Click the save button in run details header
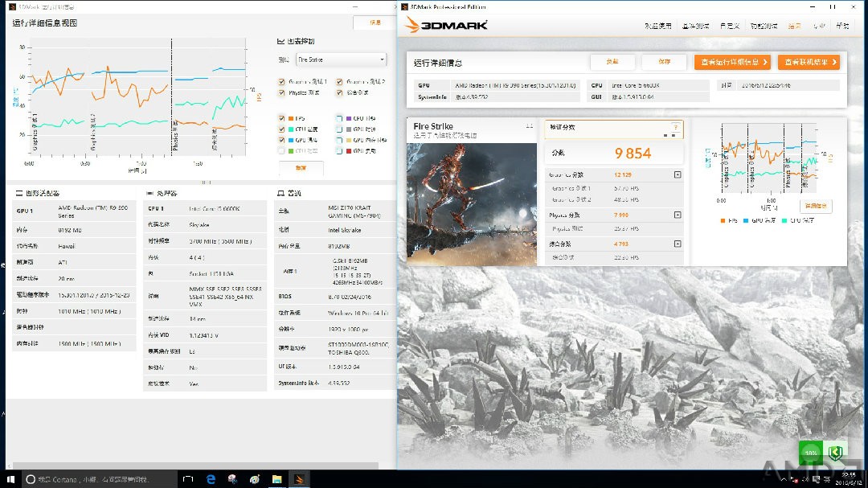The width and height of the screenshot is (868, 488). tap(665, 62)
